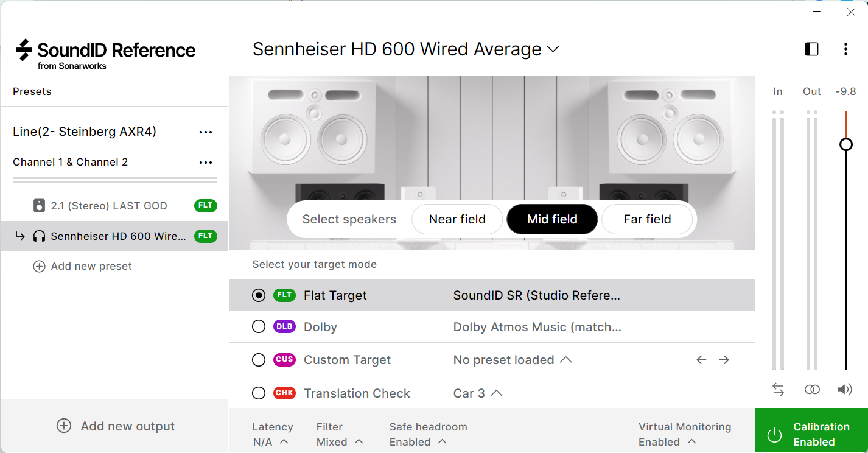Click the output volume slider handle
The width and height of the screenshot is (868, 453).
[845, 144]
